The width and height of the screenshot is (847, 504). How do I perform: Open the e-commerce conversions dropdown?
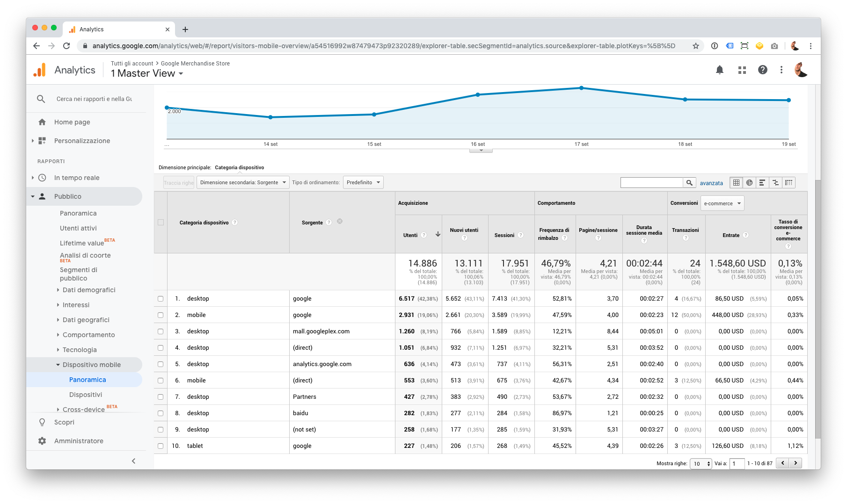click(722, 203)
